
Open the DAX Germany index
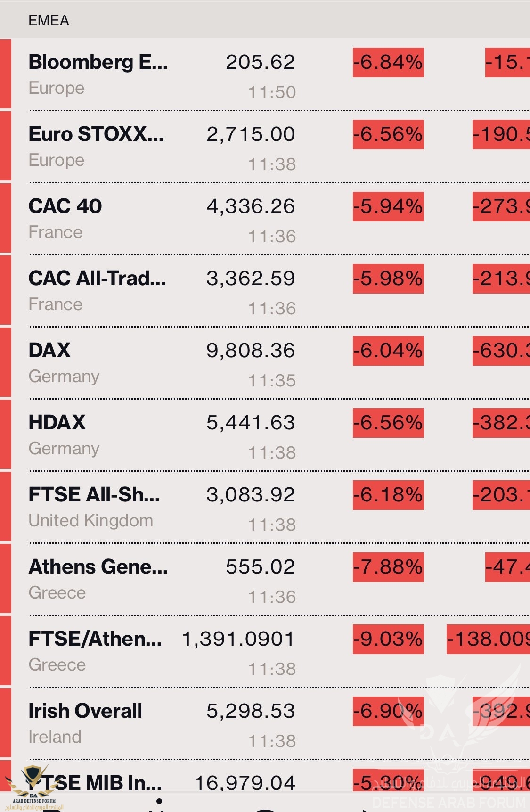pos(265,363)
